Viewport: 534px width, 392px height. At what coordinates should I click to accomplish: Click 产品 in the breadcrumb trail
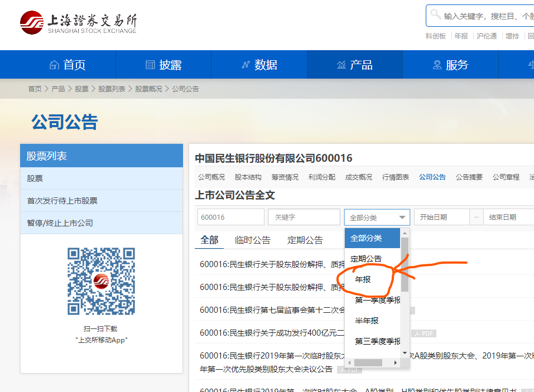pos(58,89)
